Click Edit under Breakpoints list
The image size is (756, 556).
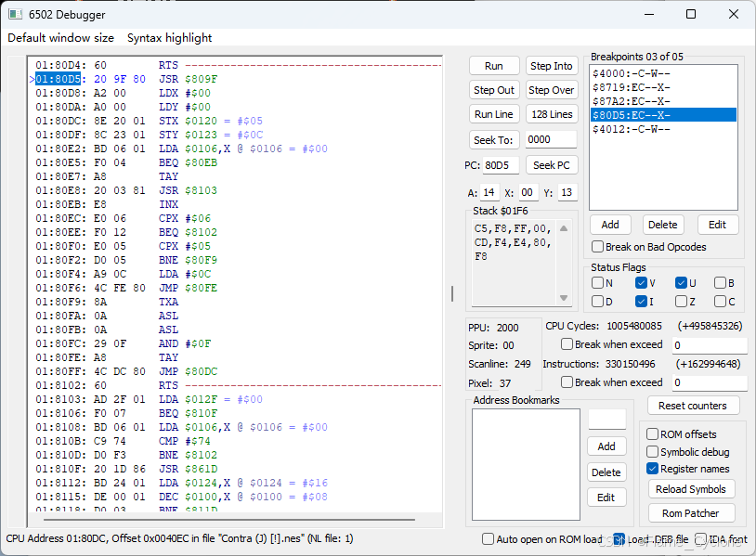tap(717, 225)
